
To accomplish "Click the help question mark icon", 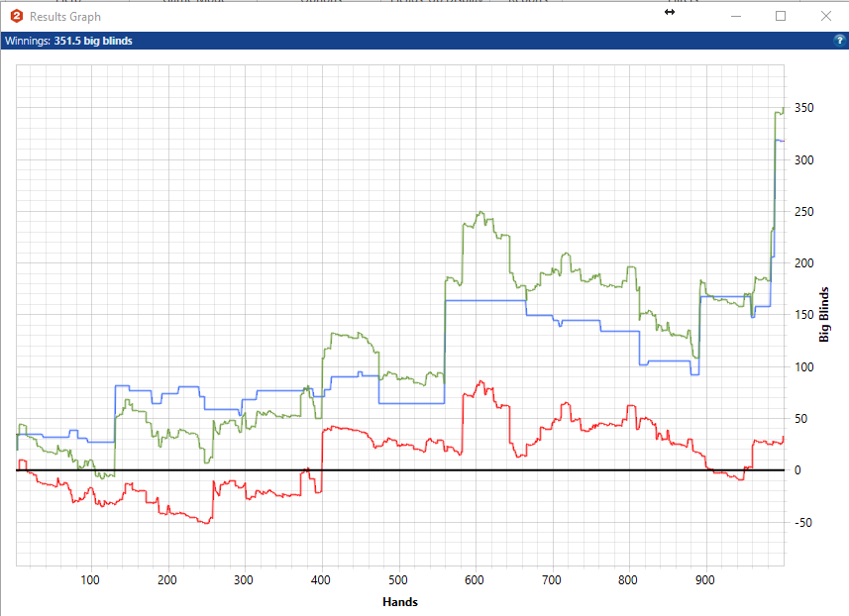I will pos(839,40).
